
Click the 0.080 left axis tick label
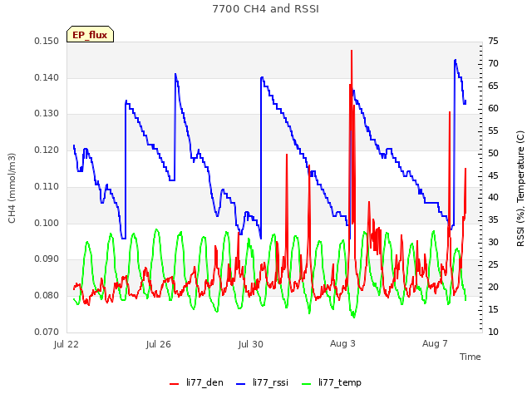[47, 296]
